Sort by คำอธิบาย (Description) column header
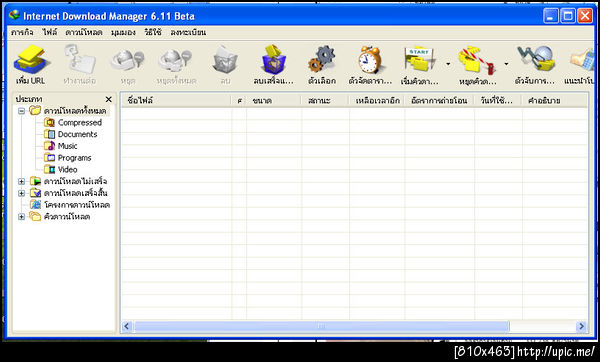The height and width of the screenshot is (362, 600). (x=554, y=100)
